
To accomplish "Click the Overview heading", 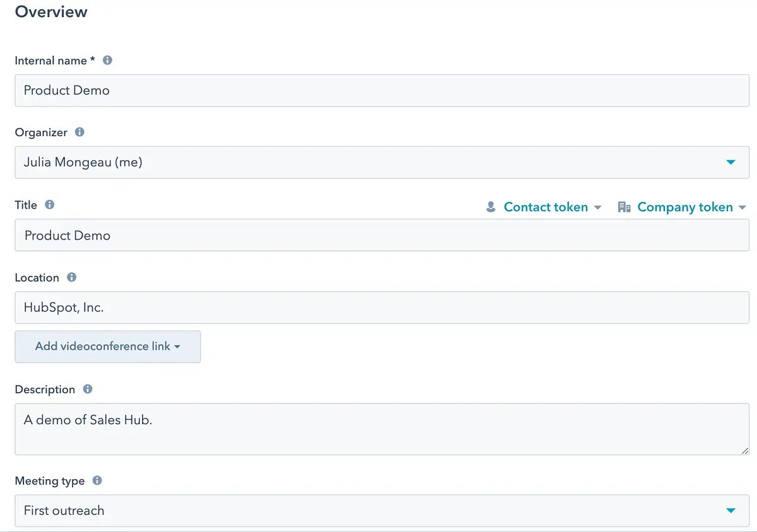I will coord(51,12).
